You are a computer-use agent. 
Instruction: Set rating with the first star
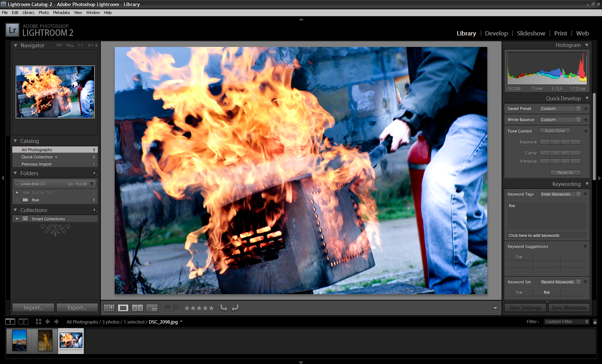coord(187,308)
